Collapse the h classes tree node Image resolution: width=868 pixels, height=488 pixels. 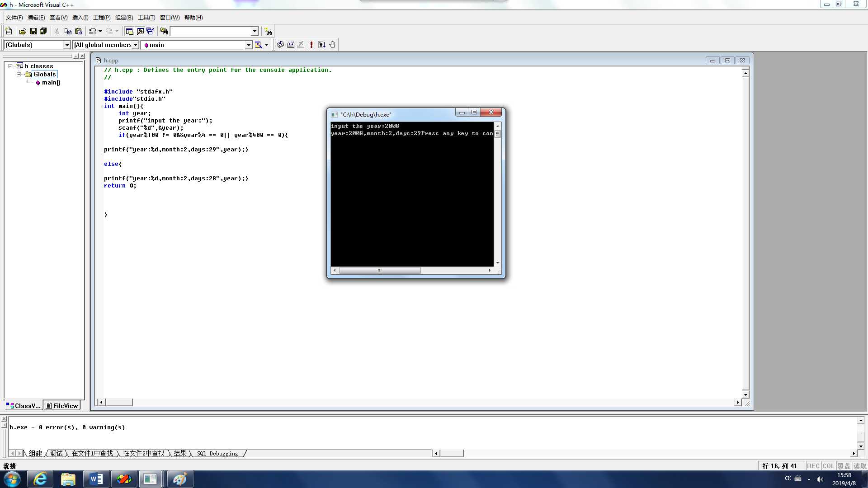(10, 66)
